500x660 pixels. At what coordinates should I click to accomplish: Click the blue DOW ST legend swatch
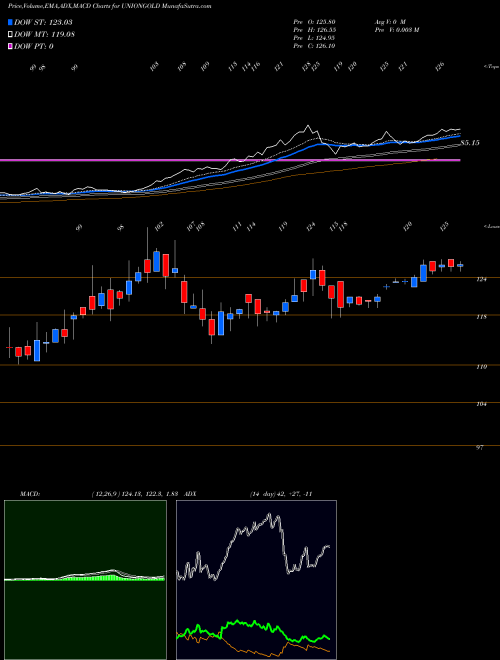11,22
